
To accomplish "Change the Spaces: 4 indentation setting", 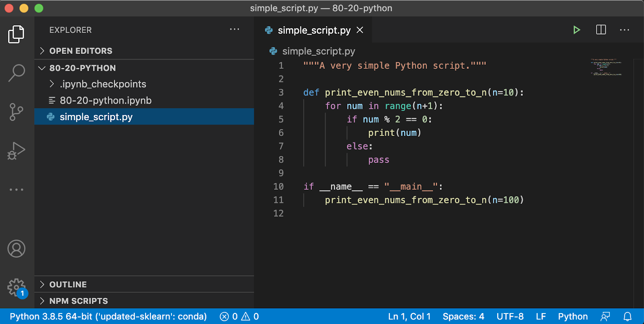I will coord(463,317).
